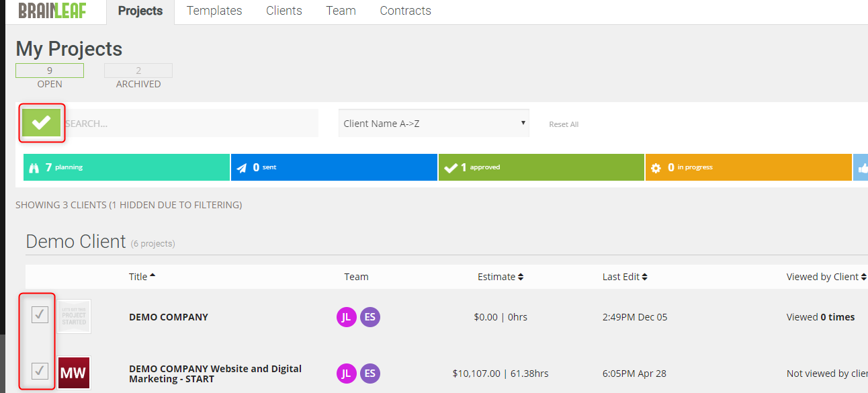
Task: Reverse sorting with the Title column arrow
Action: (x=153, y=275)
